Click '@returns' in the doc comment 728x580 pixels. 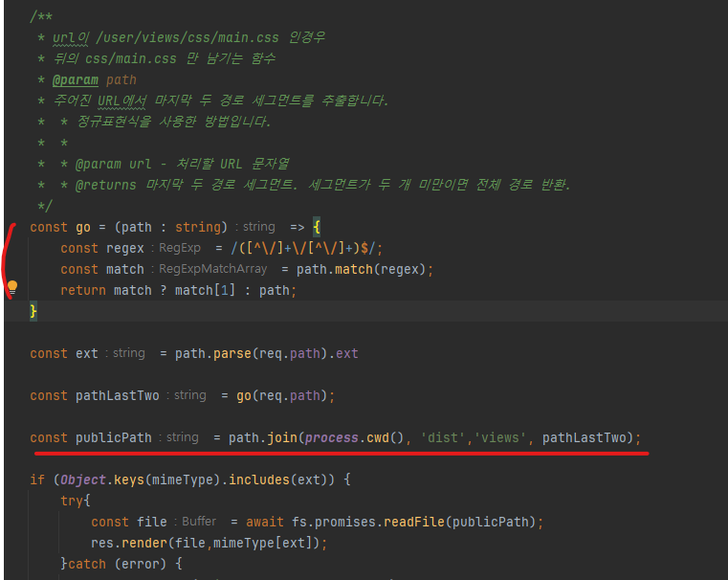[x=106, y=185]
